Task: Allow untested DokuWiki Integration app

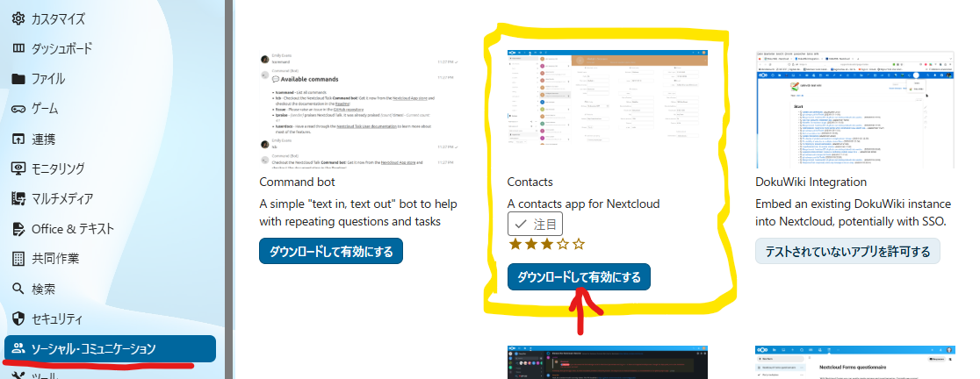Action: coord(847,252)
